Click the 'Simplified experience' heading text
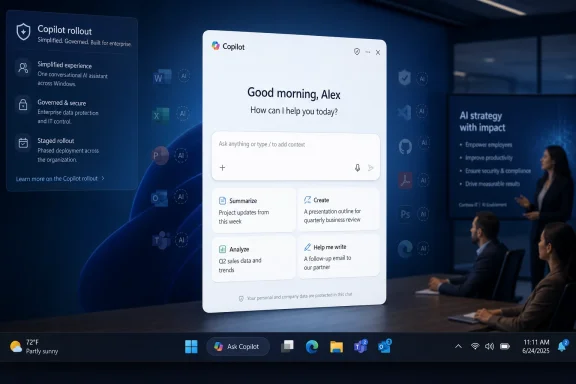Screen dimensions: 576x384 (65, 65)
